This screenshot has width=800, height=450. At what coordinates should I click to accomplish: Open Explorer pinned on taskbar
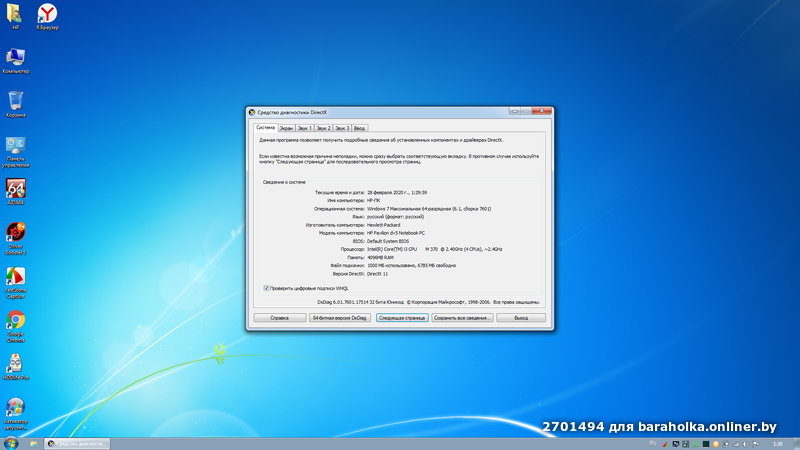point(33,444)
